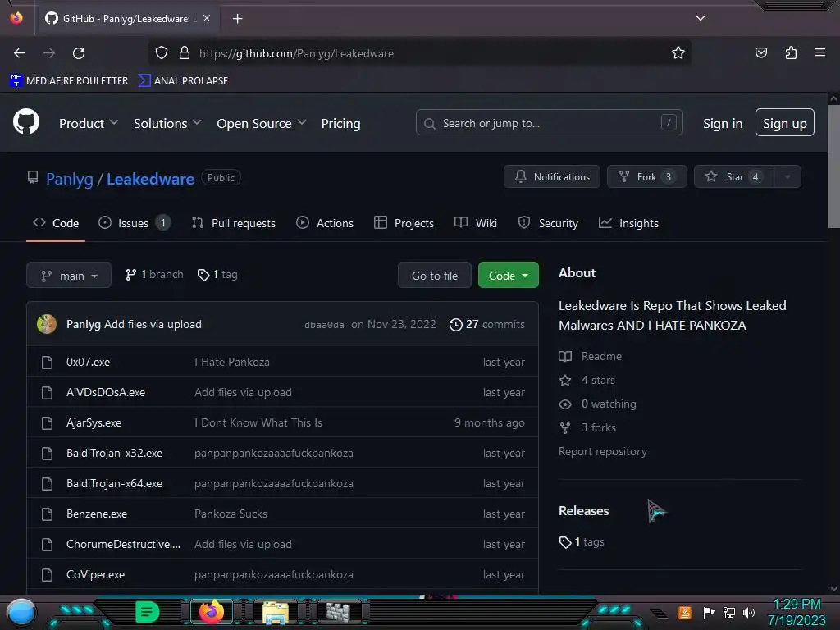
Task: Open the star lists dropdown arrow
Action: 787,176
